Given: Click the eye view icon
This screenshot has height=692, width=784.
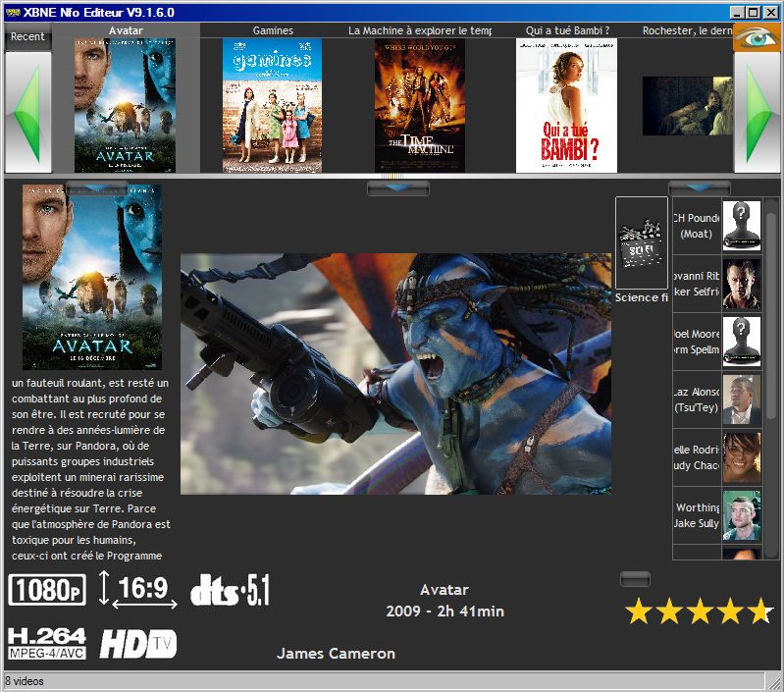Looking at the screenshot, I should [757, 38].
